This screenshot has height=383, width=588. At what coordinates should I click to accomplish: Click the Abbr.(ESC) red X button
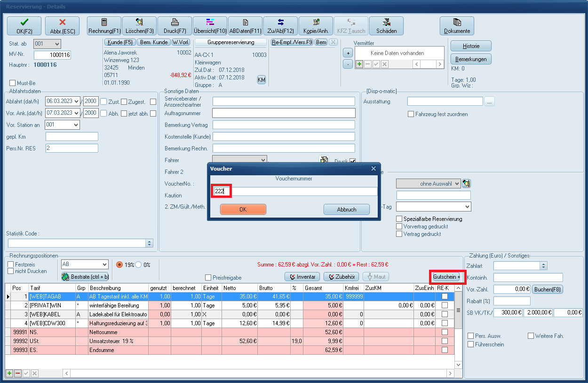[x=62, y=26]
